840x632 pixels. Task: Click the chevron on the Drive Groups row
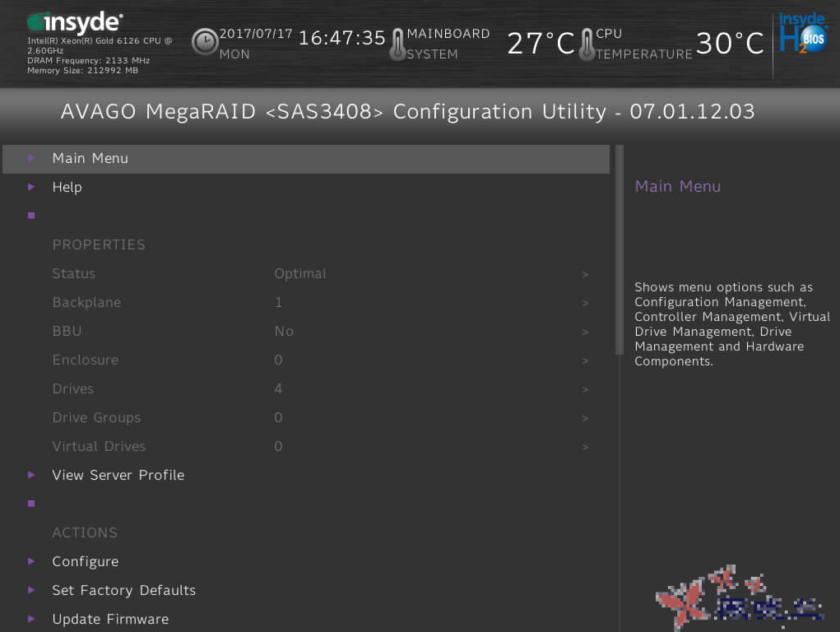pyautogui.click(x=585, y=419)
